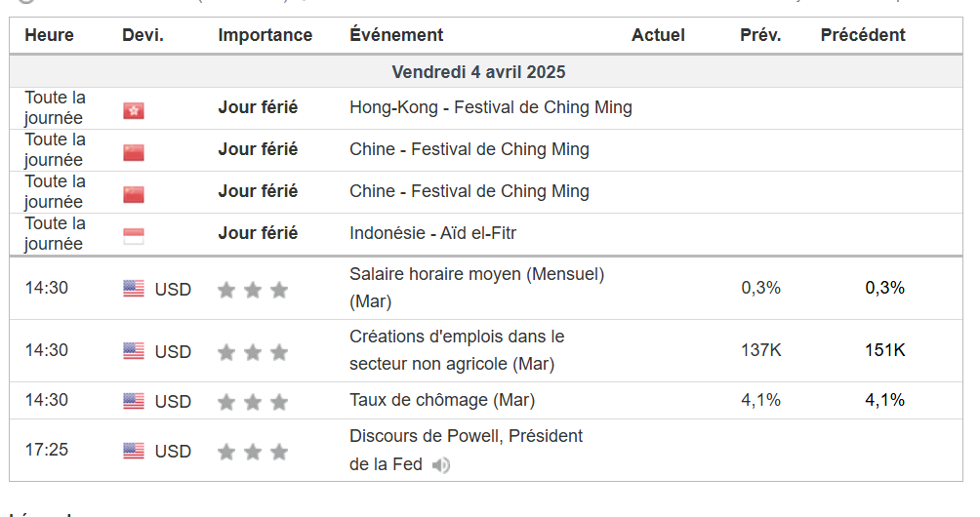Open Discours de Powell, Président de la Fed
Screen dimensions: 980x517
466,436
